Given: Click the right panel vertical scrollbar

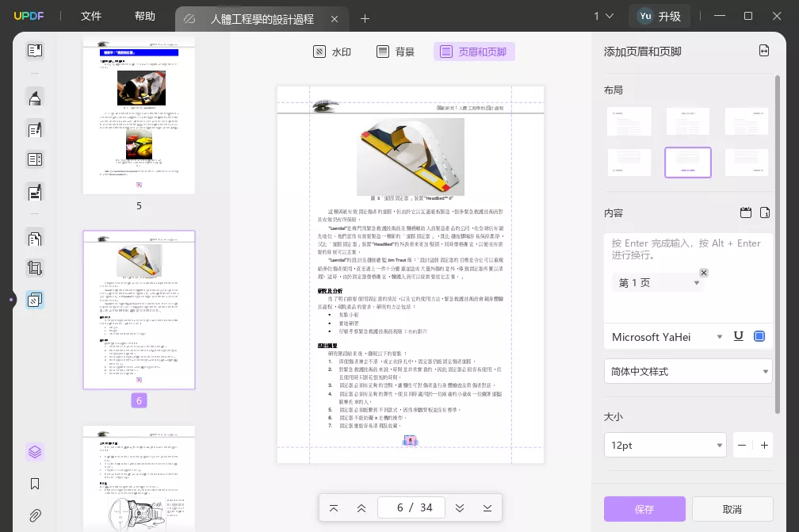Looking at the screenshot, I should coord(778,245).
